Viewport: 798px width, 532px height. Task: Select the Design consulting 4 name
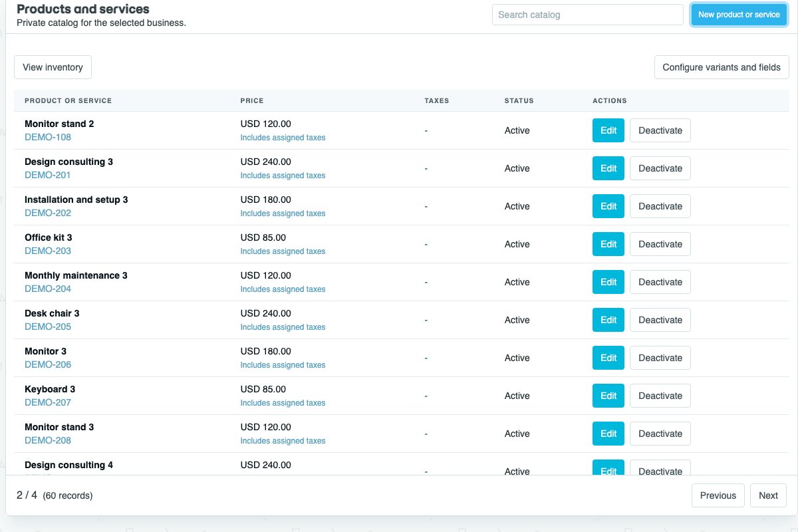(68, 465)
